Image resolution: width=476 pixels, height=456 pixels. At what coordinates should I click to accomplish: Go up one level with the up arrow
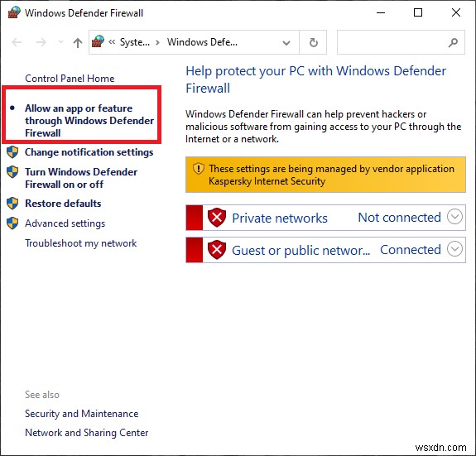click(x=78, y=42)
